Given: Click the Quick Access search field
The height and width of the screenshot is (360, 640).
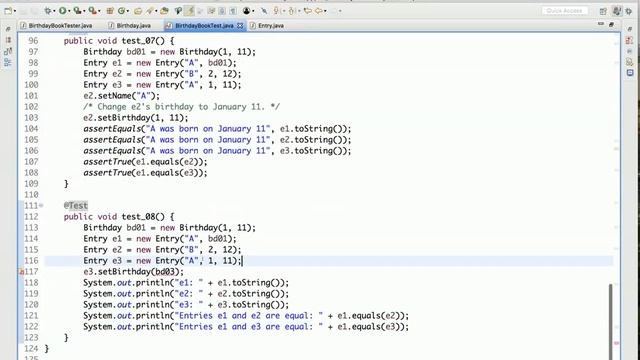Looking at the screenshot, I should pos(565,11).
